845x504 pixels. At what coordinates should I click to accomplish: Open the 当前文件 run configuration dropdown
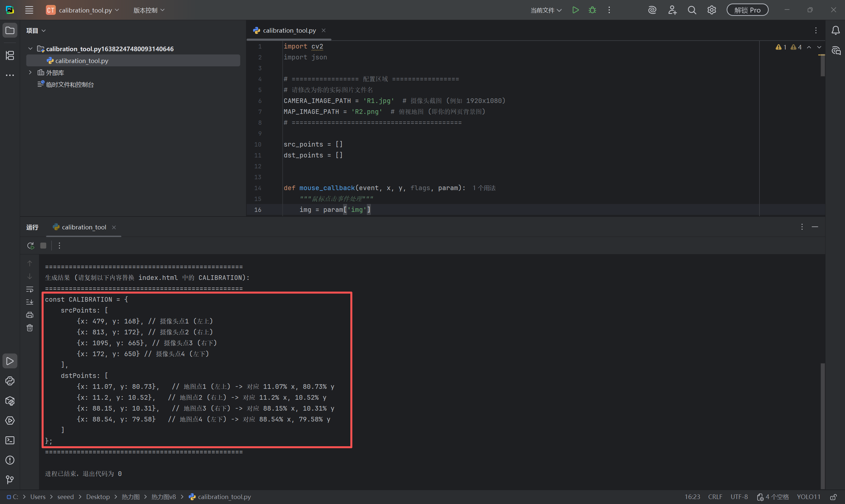(546, 10)
